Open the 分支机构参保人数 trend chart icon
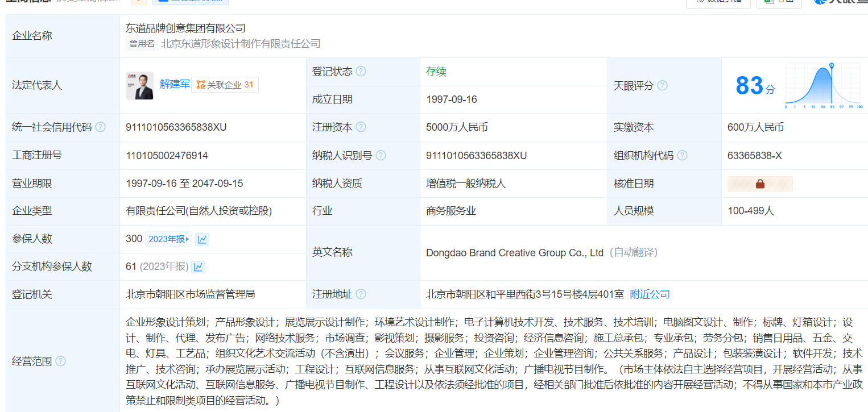Viewport: 868px width, 412px height. tap(199, 267)
